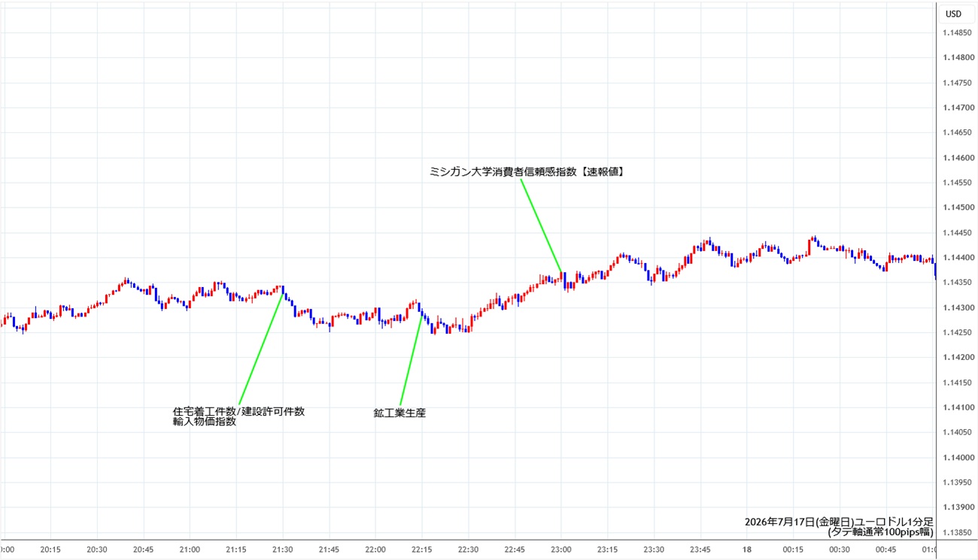Click the 1.14850 price axis label
Image resolution: width=978 pixels, height=560 pixels.
[x=956, y=32]
